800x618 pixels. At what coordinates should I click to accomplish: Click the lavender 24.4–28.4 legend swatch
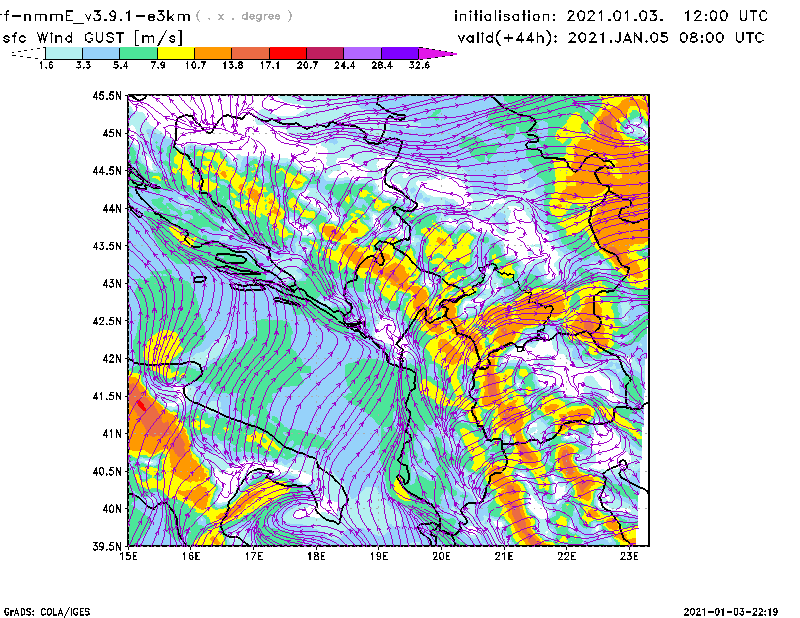point(362,53)
